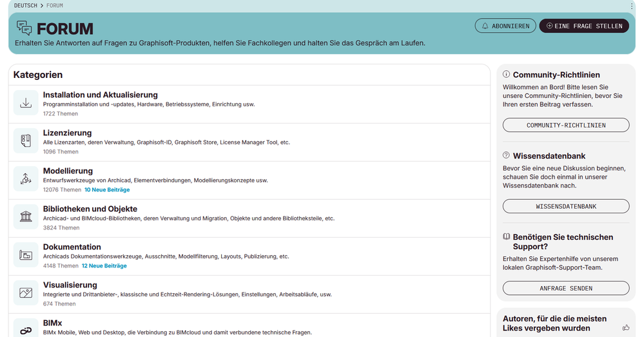
Task: Click the 1096 Themen count
Action: [61, 151]
